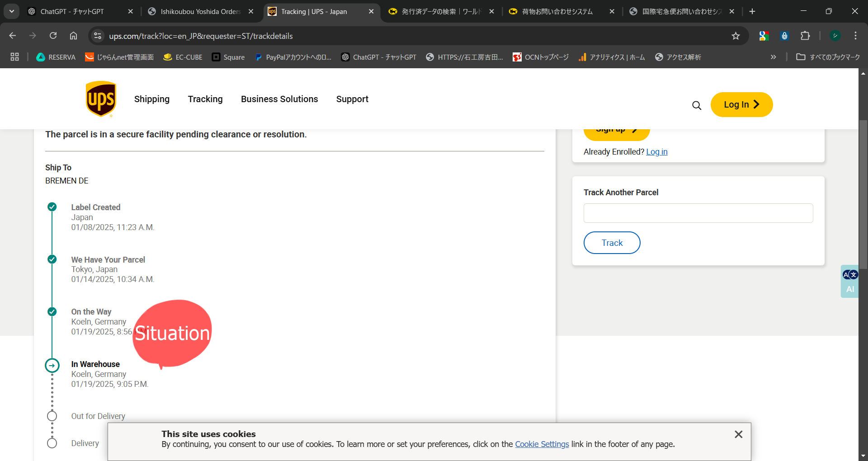
Task: Open the アナリティクス | ホーム bookmark
Action: tap(612, 57)
